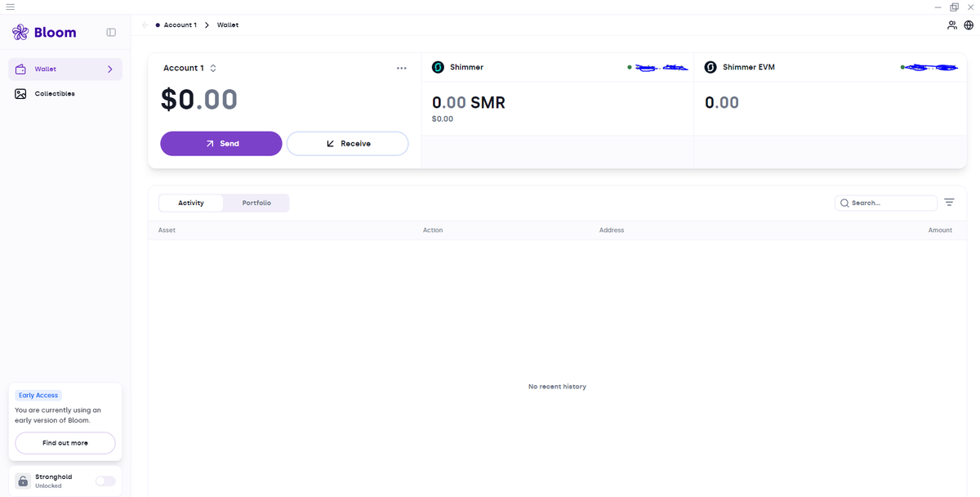980x497 pixels.
Task: Focus the activity Search field
Action: click(x=886, y=203)
